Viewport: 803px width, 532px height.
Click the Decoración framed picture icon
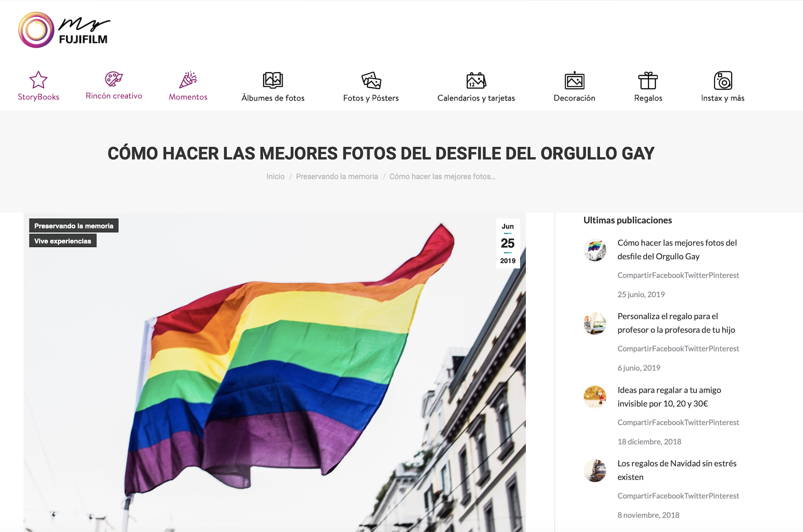pos(574,80)
